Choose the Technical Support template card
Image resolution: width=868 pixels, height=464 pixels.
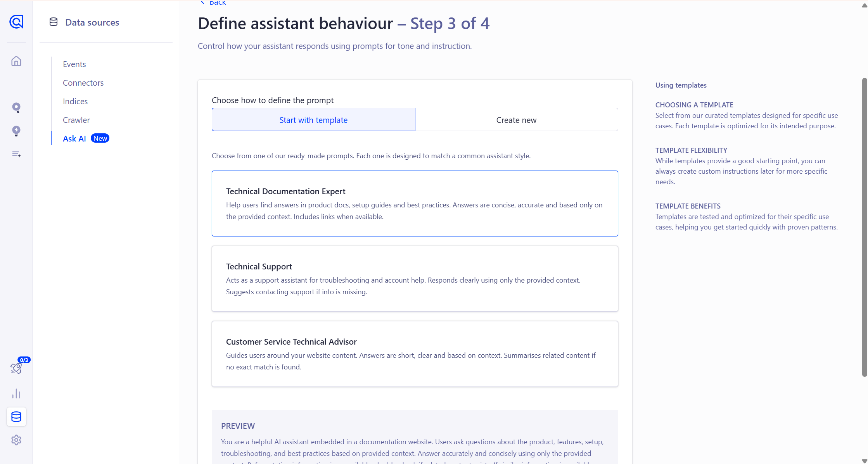(415, 279)
